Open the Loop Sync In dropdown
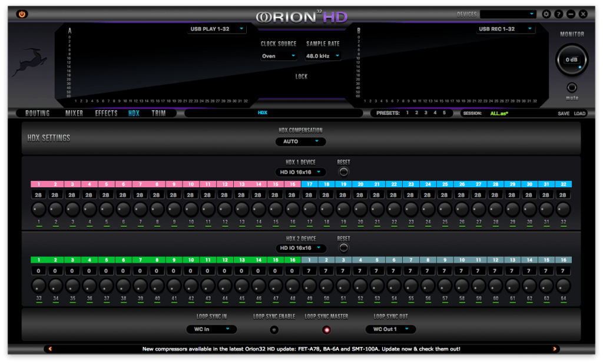Screen dimensions: 603x364 211,329
